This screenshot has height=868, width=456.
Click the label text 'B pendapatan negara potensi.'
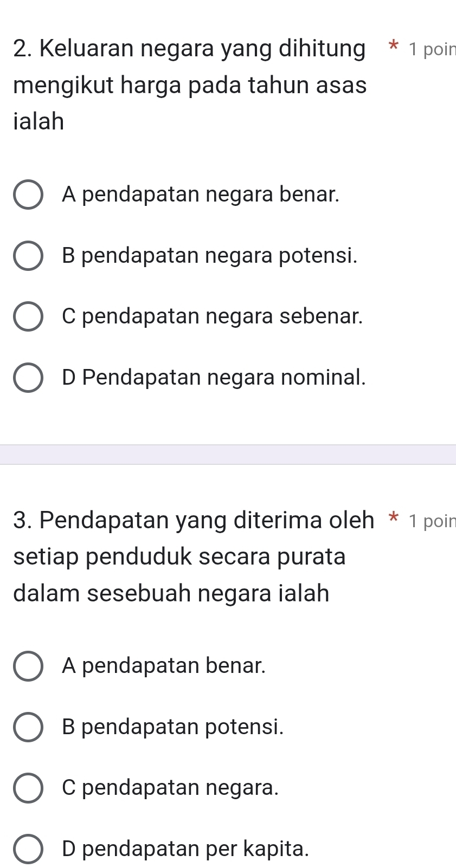point(210,255)
